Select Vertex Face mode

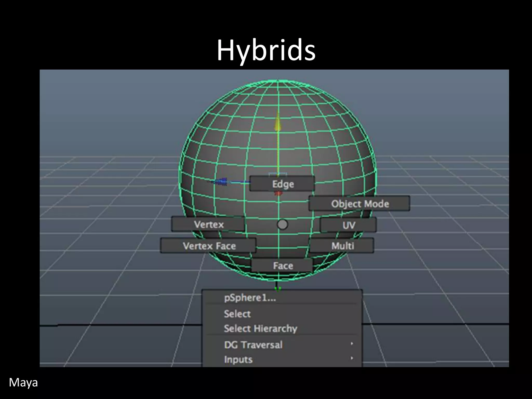(208, 245)
